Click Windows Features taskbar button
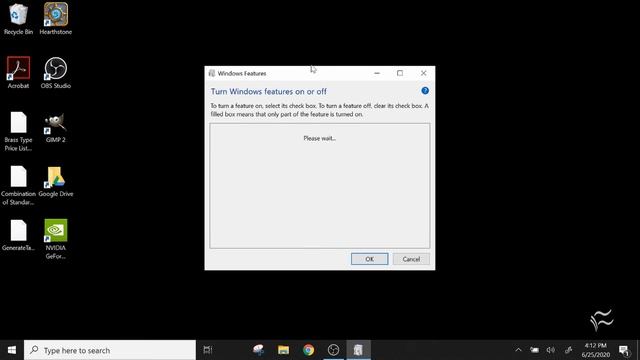Screen dimensions: 640x360 click(358, 350)
